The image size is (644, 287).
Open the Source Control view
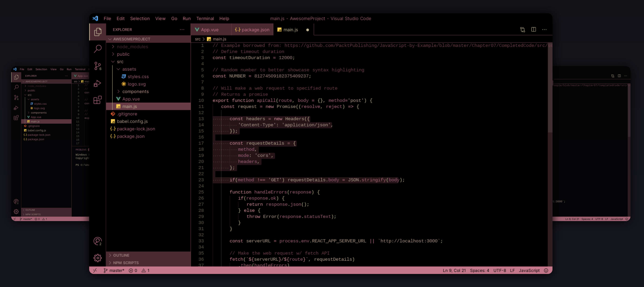coord(98,66)
